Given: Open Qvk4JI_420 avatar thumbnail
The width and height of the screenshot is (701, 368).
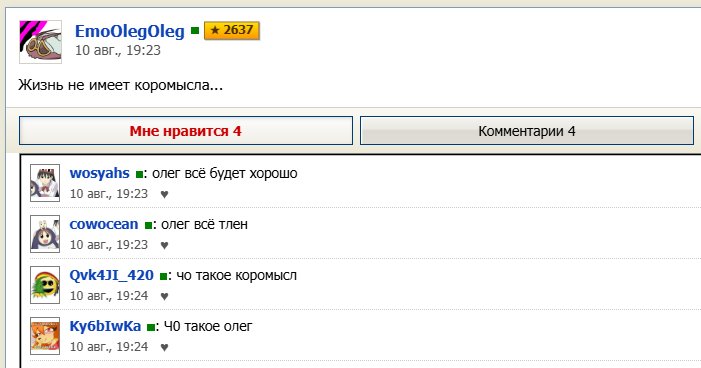Looking at the screenshot, I should click(45, 285).
